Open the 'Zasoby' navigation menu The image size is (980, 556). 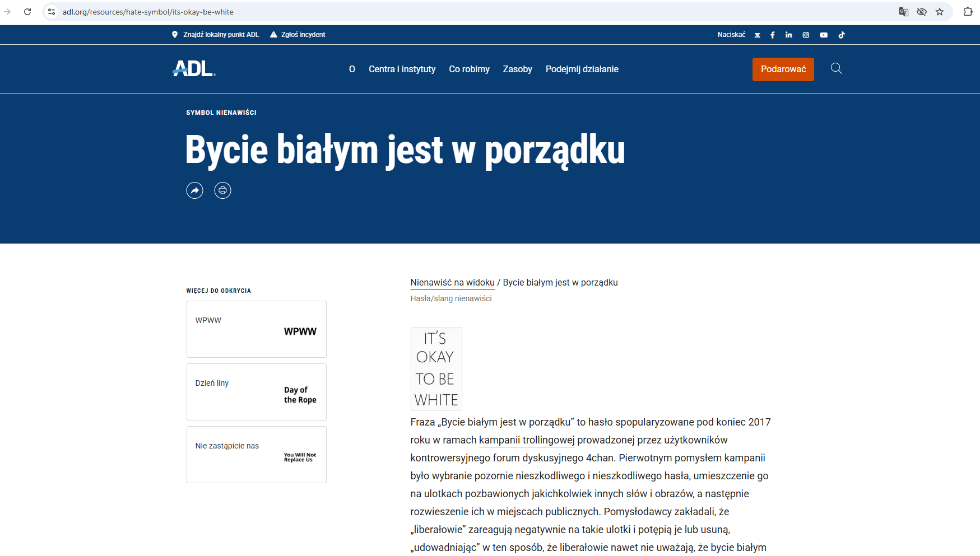[517, 69]
